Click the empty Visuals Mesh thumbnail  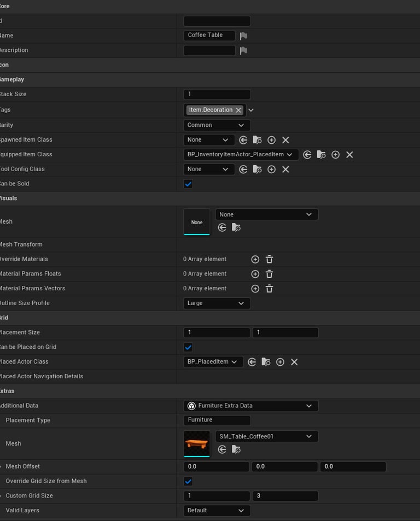click(x=197, y=222)
